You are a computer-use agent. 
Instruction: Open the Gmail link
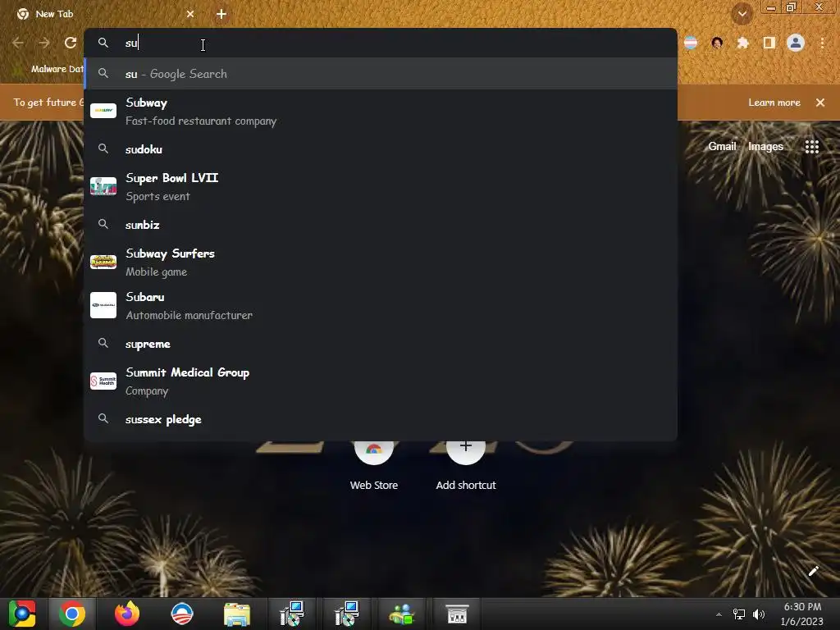(722, 146)
